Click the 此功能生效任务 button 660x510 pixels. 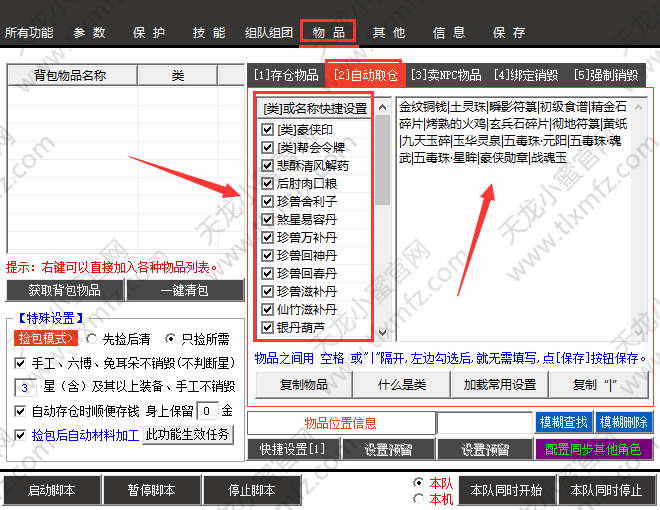187,434
